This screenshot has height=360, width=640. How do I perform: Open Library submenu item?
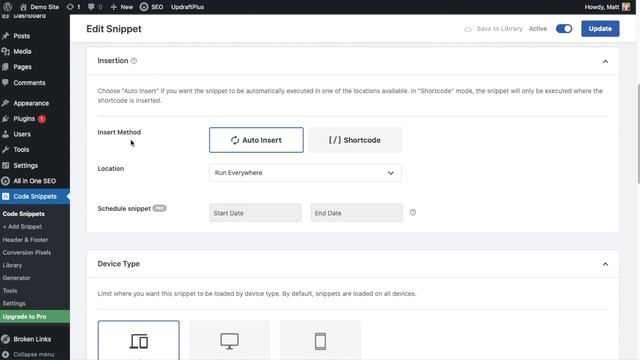tap(12, 265)
